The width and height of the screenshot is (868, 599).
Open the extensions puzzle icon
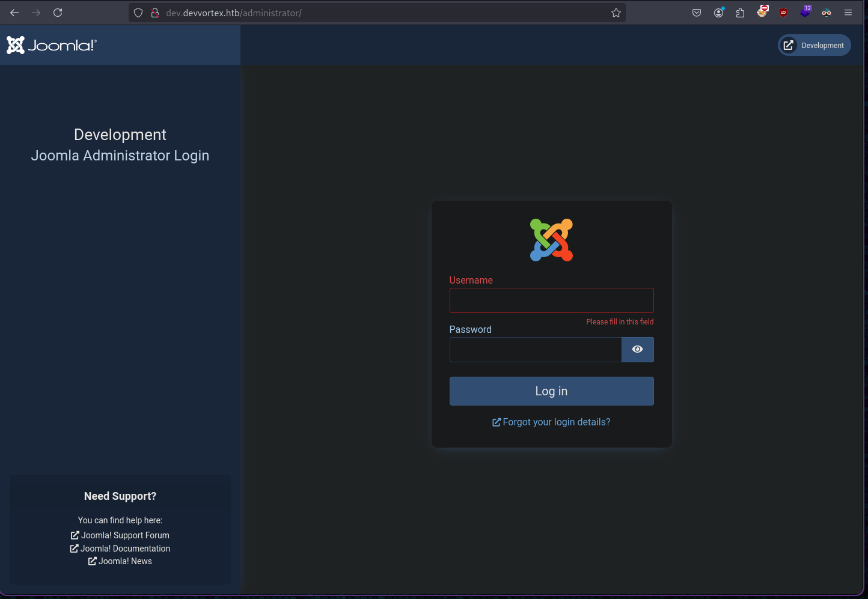click(740, 13)
